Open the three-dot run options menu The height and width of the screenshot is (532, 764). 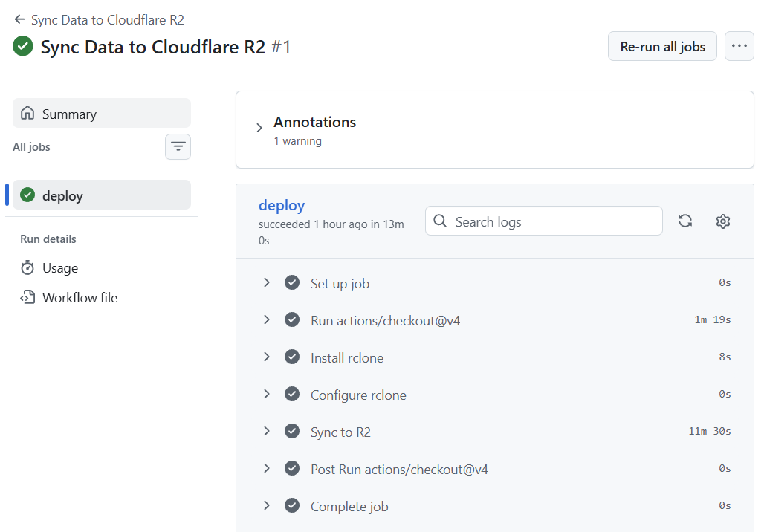[739, 46]
